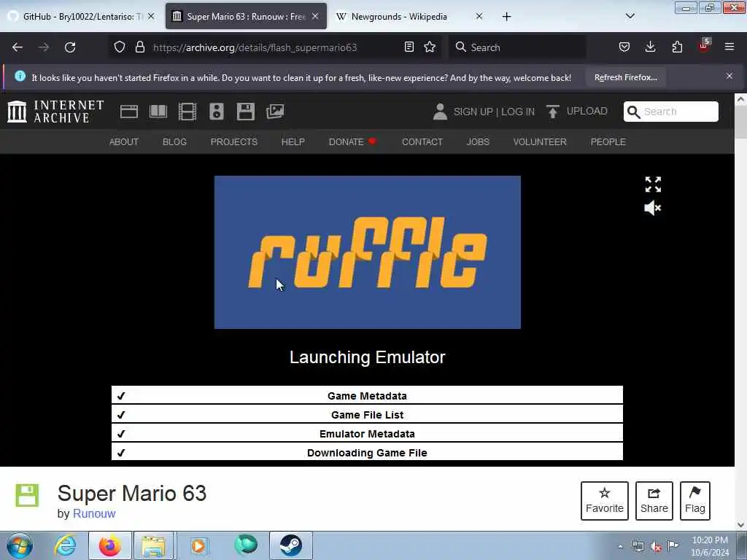Reload the current page
Viewport: 747px width, 560px height.
[x=70, y=47]
